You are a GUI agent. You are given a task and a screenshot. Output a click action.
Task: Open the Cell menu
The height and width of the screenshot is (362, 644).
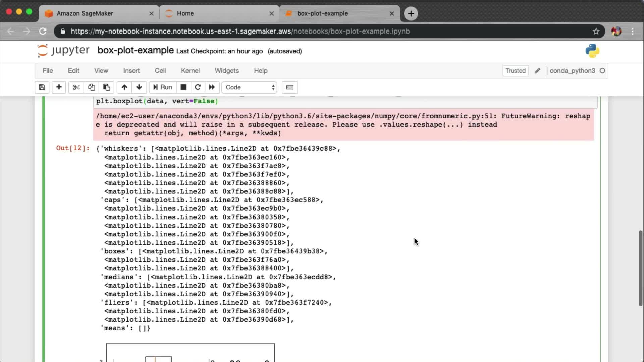(160, 71)
